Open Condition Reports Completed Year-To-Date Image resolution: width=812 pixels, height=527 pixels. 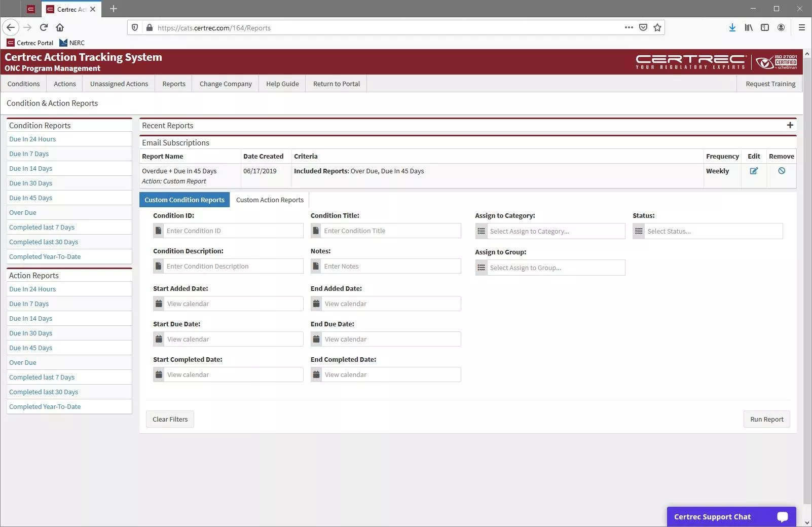(45, 256)
